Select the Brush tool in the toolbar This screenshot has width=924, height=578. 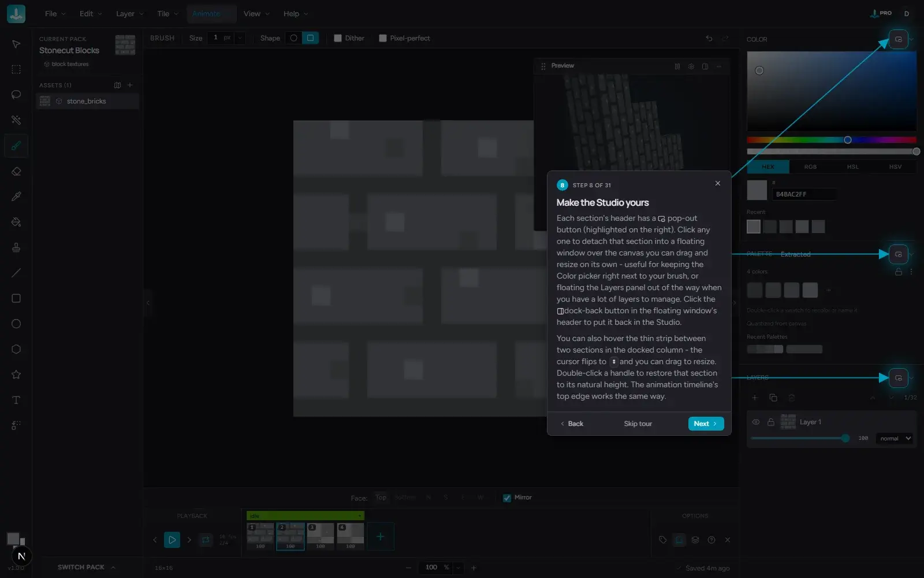click(x=16, y=146)
